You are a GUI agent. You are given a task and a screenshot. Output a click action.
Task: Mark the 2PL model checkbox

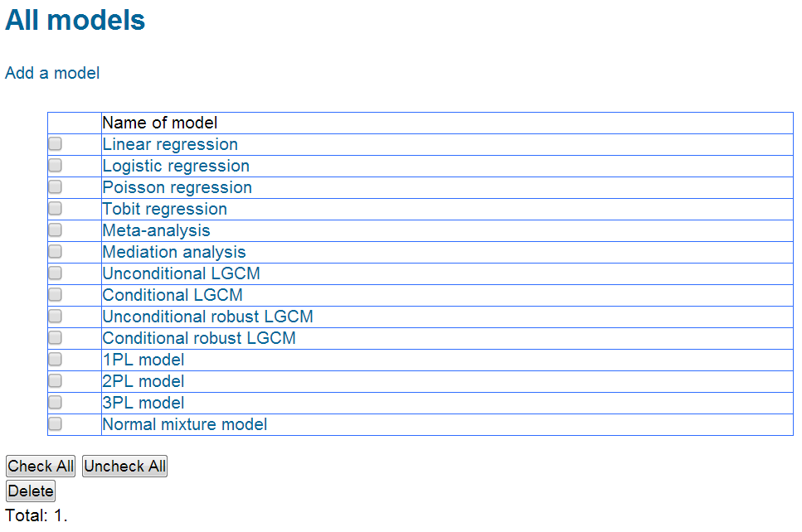[55, 381]
